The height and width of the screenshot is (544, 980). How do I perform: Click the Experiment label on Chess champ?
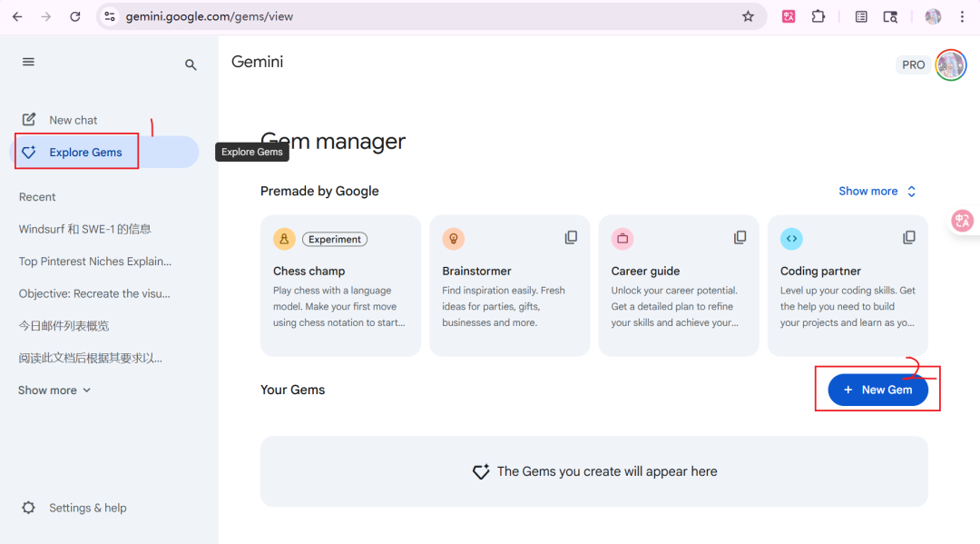tap(334, 239)
